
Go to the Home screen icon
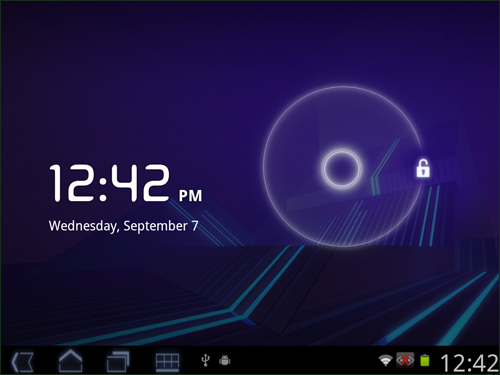pos(71,361)
